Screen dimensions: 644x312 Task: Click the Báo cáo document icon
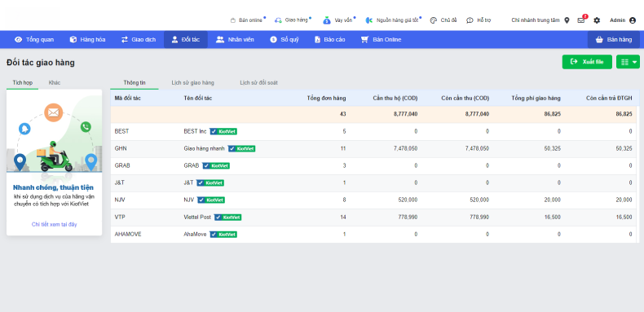click(317, 40)
